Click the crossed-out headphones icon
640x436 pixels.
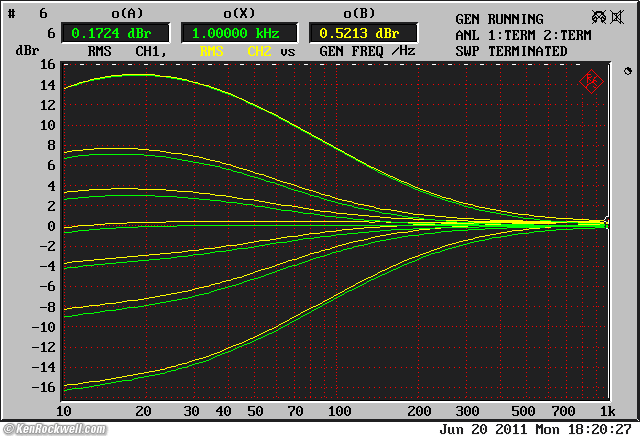tap(599, 17)
